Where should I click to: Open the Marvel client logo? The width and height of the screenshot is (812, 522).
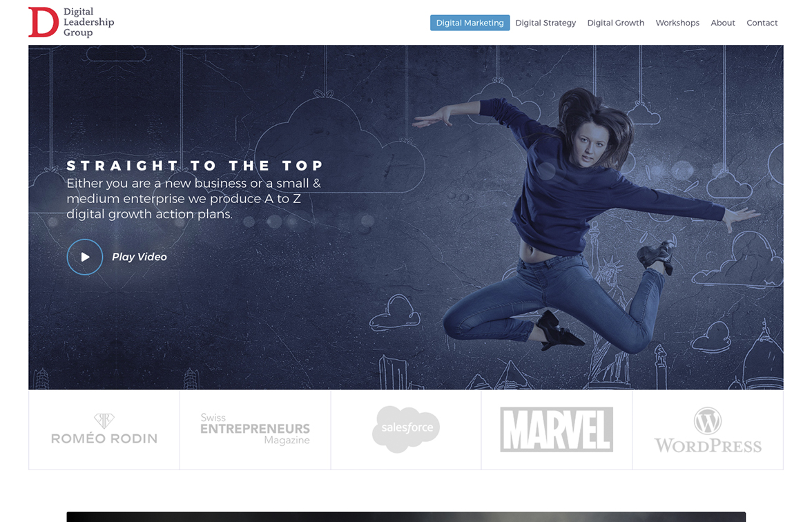click(557, 429)
